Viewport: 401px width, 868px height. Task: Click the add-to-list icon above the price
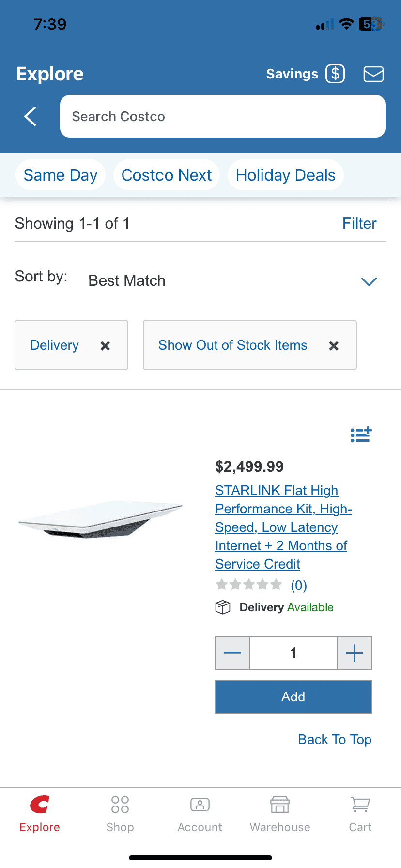tap(361, 434)
